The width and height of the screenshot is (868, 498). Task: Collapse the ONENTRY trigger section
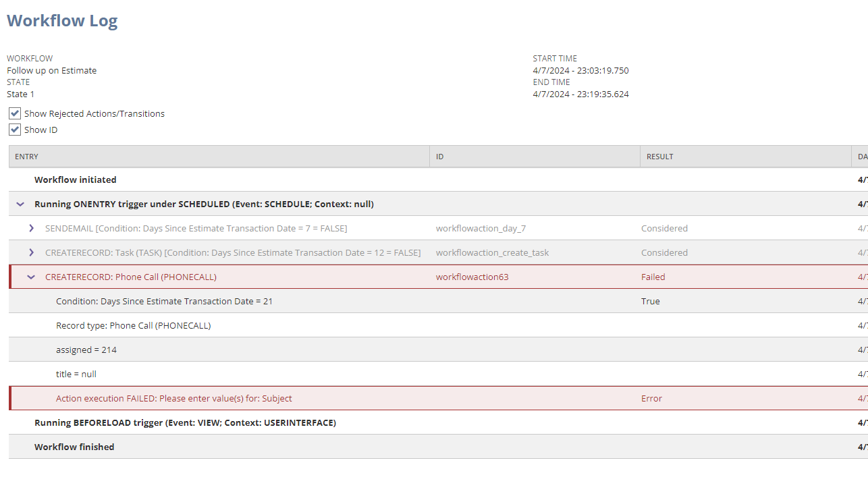tap(20, 204)
